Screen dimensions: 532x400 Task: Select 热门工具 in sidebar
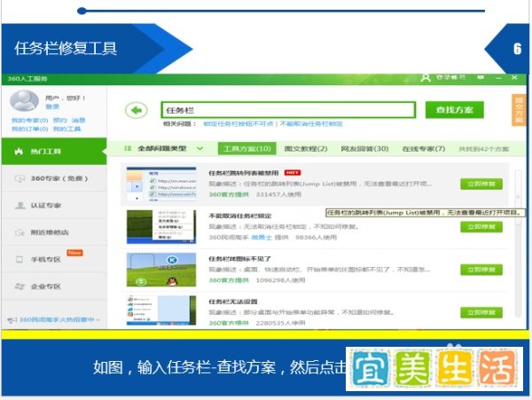tap(54, 152)
